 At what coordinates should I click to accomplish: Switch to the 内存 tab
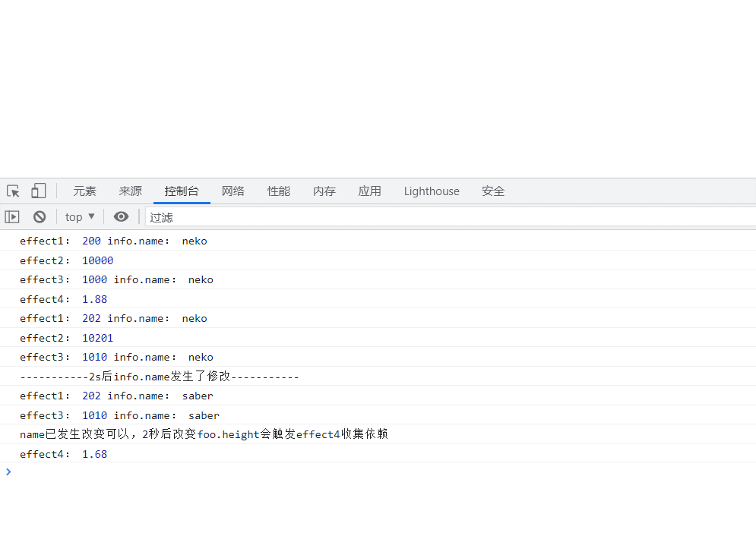point(324,191)
